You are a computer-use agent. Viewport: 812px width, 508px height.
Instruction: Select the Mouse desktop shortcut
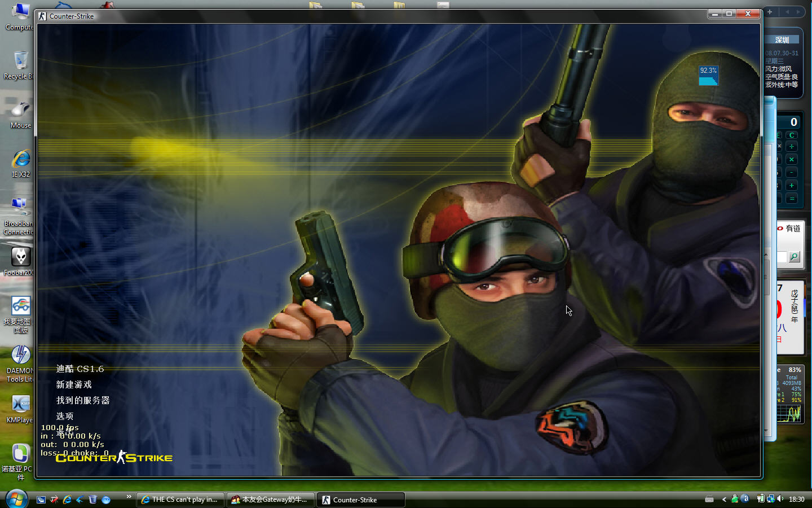pos(20,115)
